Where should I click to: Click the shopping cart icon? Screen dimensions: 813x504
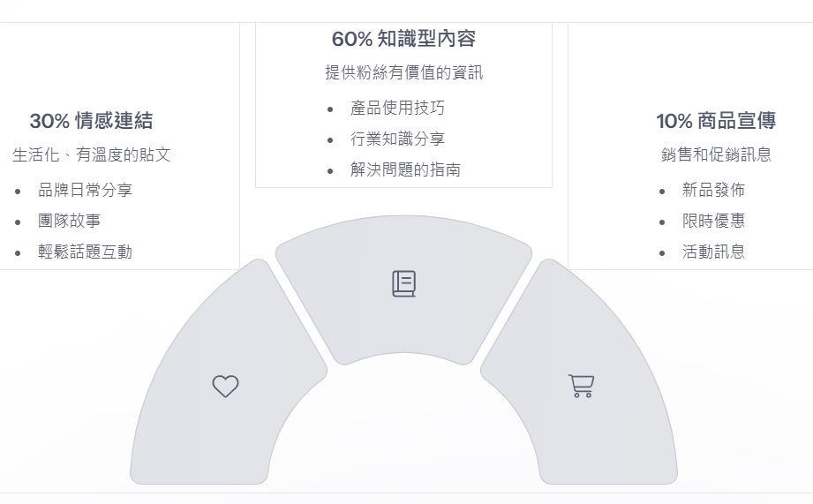(581, 386)
